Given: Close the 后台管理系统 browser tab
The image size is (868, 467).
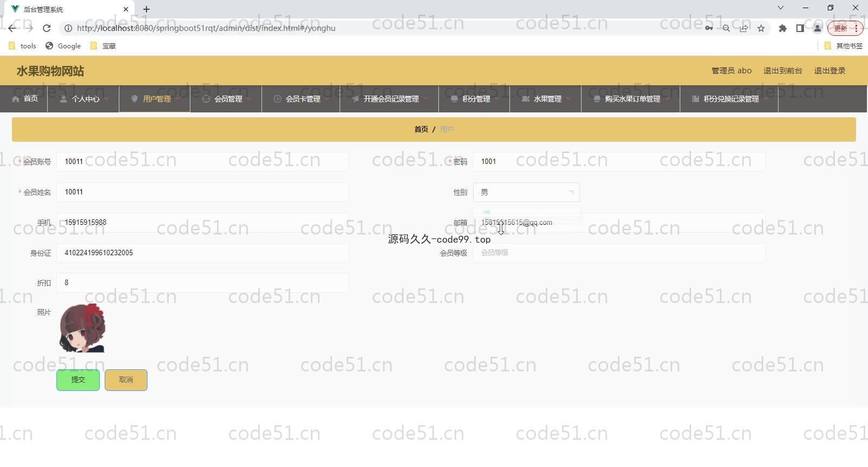Looking at the screenshot, I should (126, 9).
